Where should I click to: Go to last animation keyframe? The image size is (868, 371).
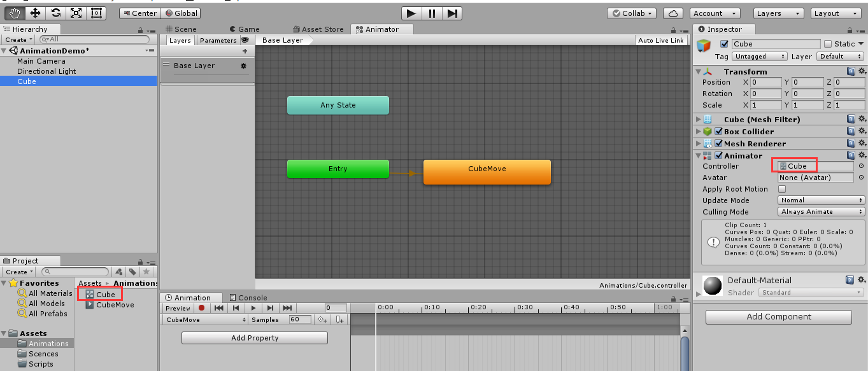coord(288,308)
